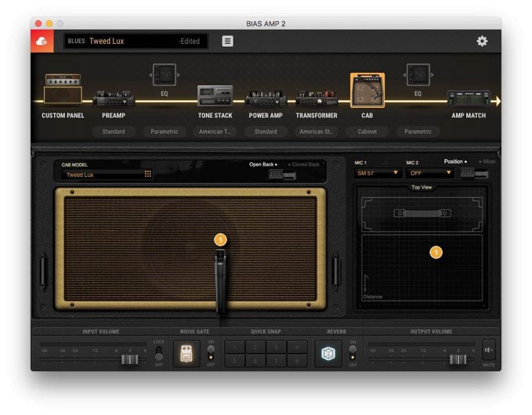Screen dimensions: 532x415
Task: Select Quick Snap slot 8
Action: [x=297, y=360]
